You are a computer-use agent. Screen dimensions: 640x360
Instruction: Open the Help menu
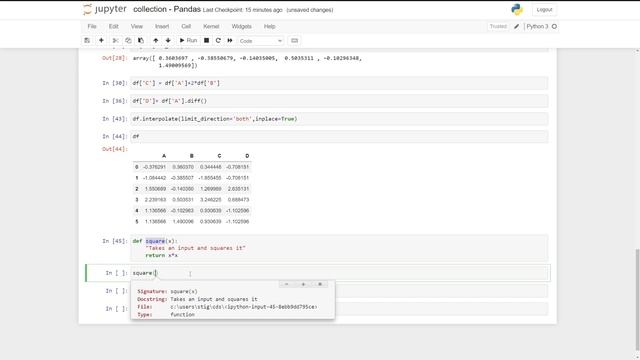(x=269, y=26)
